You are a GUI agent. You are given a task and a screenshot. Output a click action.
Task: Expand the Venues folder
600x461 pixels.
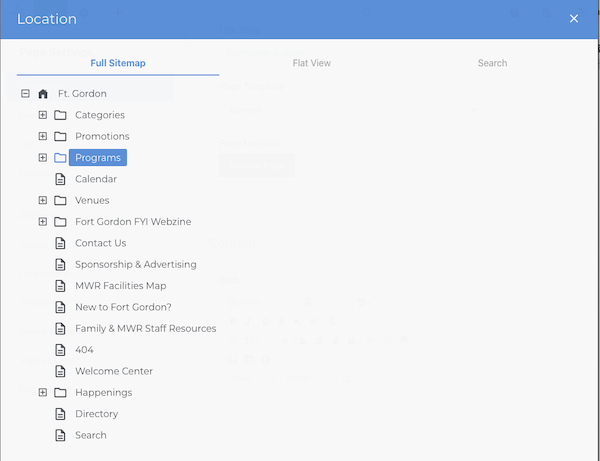pos(43,200)
